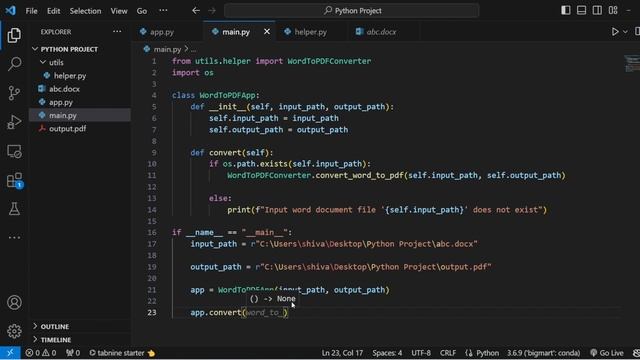Open Run and Debug view

coord(14,122)
